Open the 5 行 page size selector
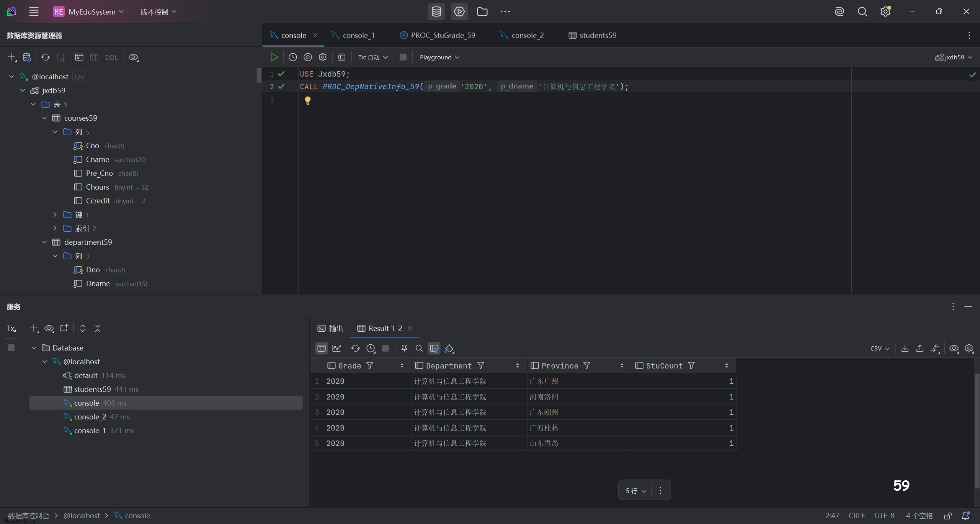 [635, 491]
